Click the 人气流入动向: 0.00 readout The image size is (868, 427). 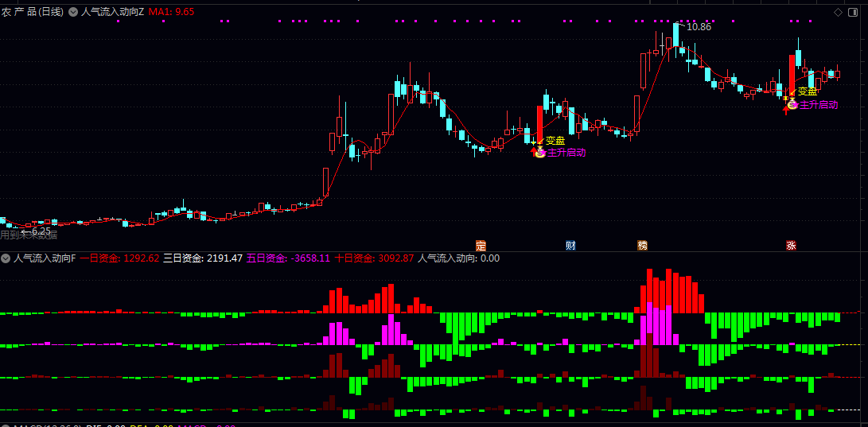point(458,258)
